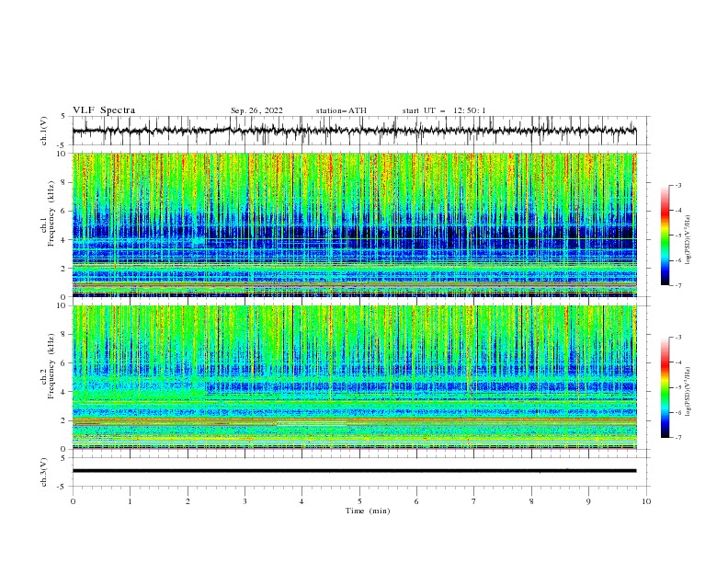This screenshot has width=728, height=563.
Task: Select the date "Sep. 26, 2022"
Action: coord(256,110)
